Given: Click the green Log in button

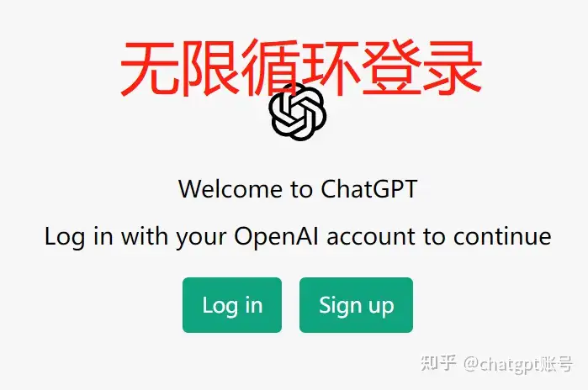Looking at the screenshot, I should coord(231,304).
